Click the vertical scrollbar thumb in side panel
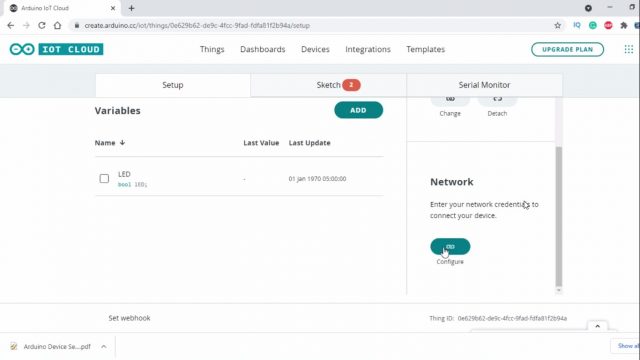Image resolution: width=640 pixels, height=360 pixels. pos(559,216)
